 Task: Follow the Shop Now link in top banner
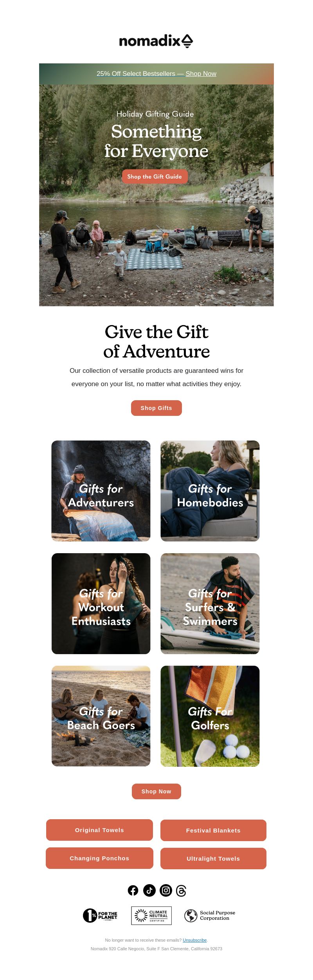(201, 74)
